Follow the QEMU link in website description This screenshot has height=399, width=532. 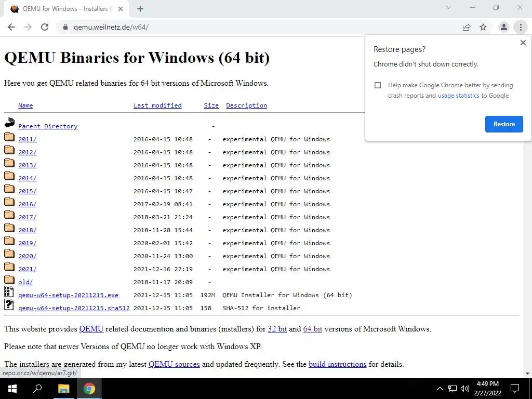[91, 329]
